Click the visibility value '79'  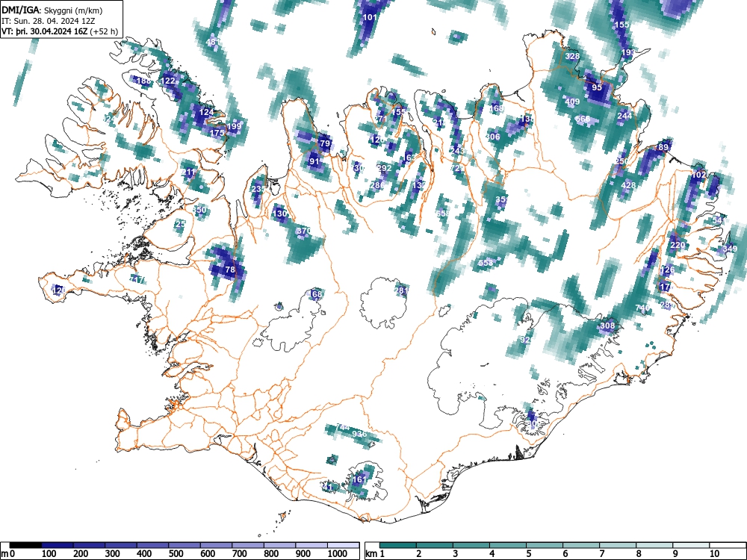(x=325, y=143)
